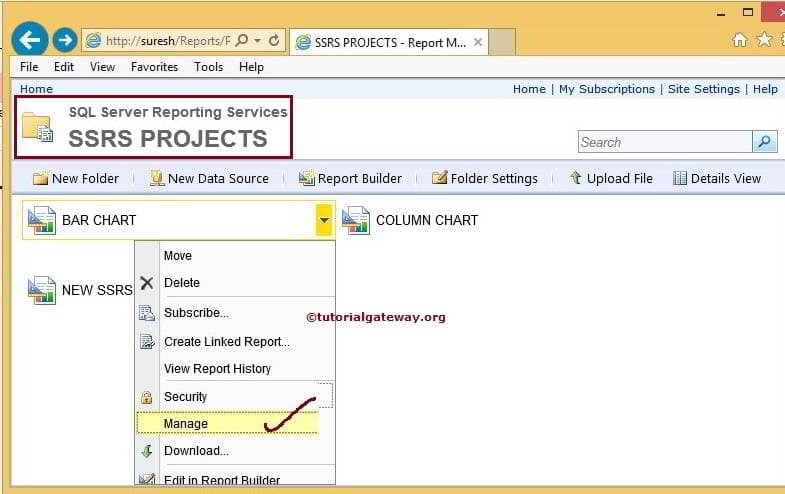Click the browser Back arrow button
Viewport: 785px width, 494px height.
pos(30,40)
